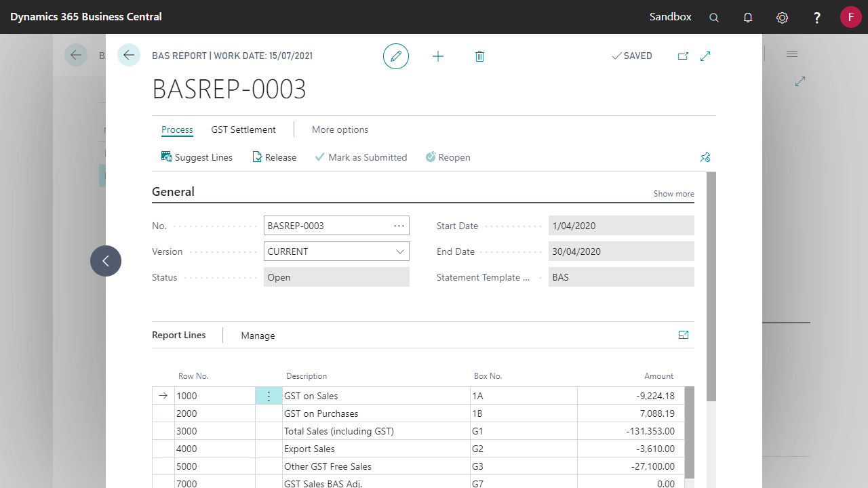Click row number 2000 cell
The height and width of the screenshot is (488, 868).
point(215,413)
